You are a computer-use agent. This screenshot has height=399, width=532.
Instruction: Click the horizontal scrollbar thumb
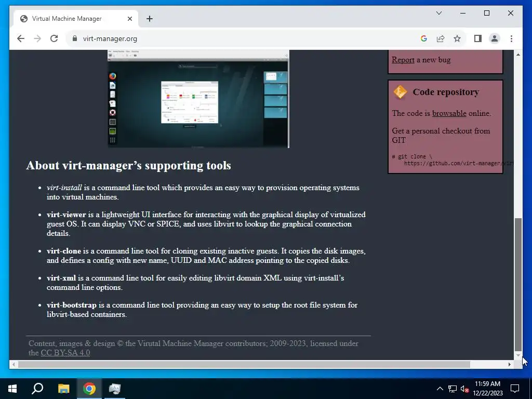click(x=244, y=364)
